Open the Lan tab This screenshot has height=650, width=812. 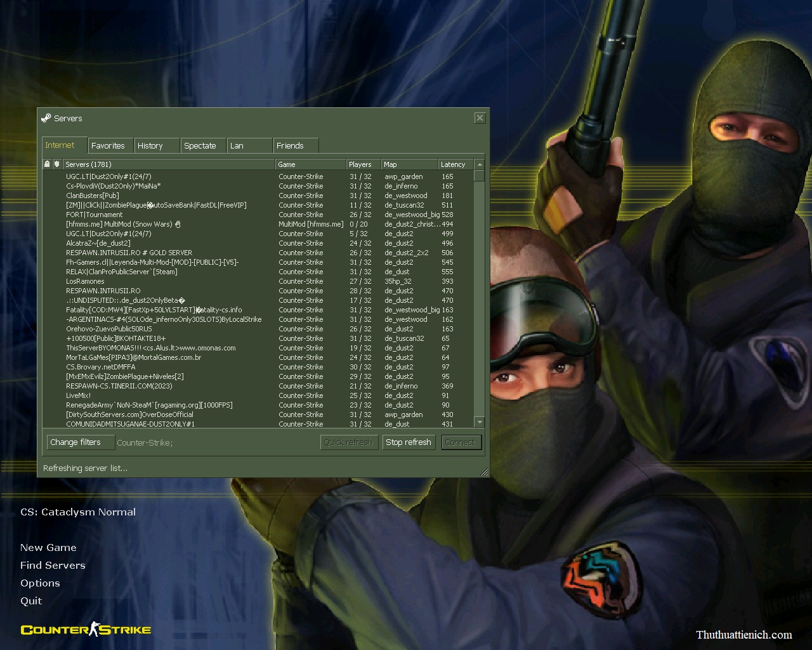[x=237, y=145]
